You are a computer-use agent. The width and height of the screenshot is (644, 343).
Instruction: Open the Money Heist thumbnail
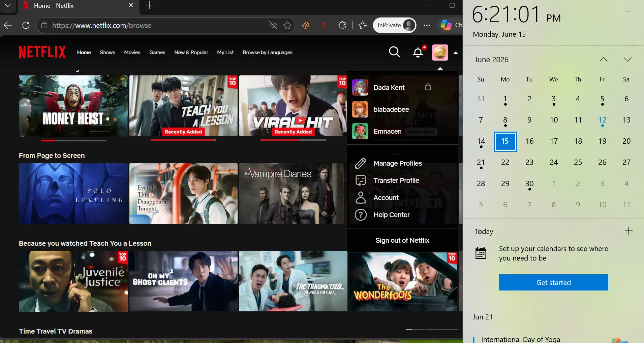click(73, 106)
